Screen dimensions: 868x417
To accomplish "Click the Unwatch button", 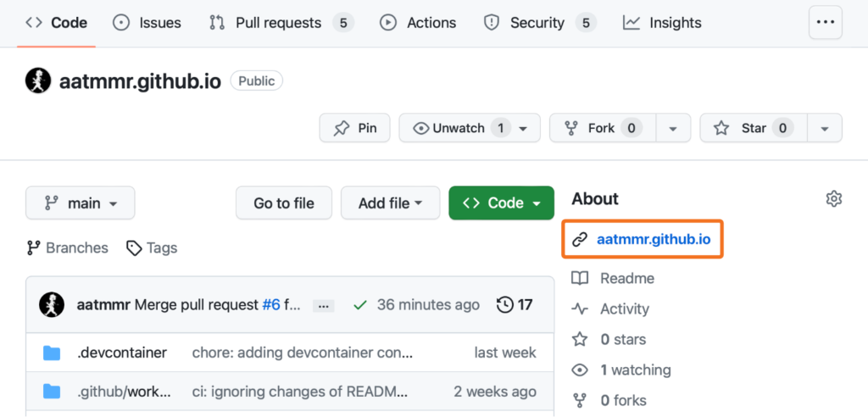I will click(470, 128).
